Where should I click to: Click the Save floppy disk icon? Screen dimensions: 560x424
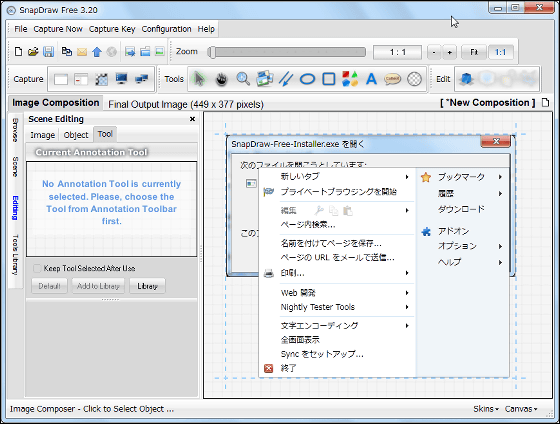[x=49, y=52]
